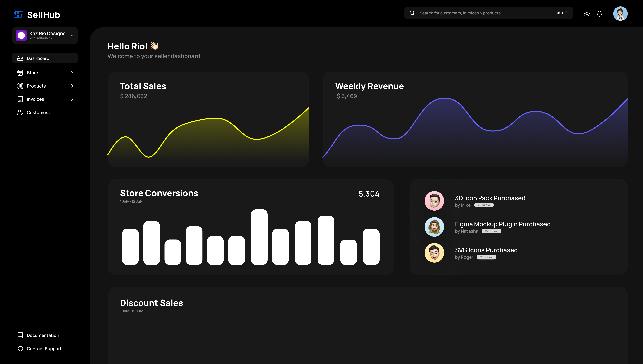Viewport: 643px width, 364px height.
Task: Click the Customers people icon
Action: (20, 112)
